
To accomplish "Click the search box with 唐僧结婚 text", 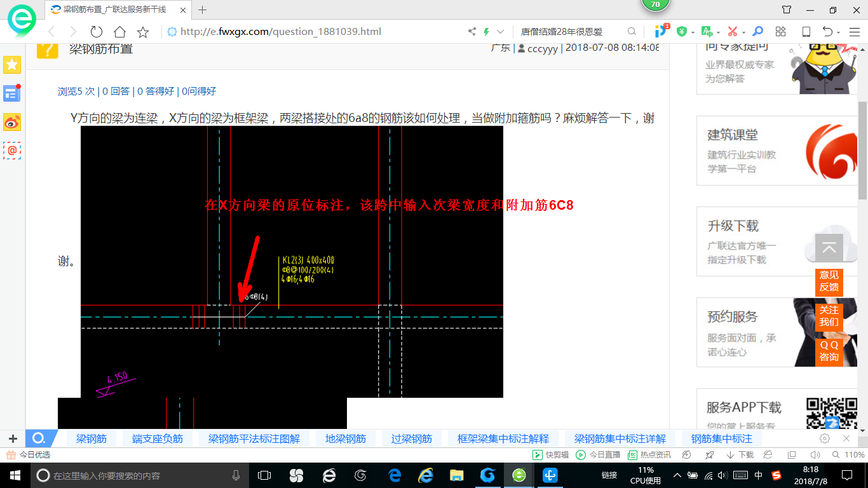I will click(x=569, y=32).
